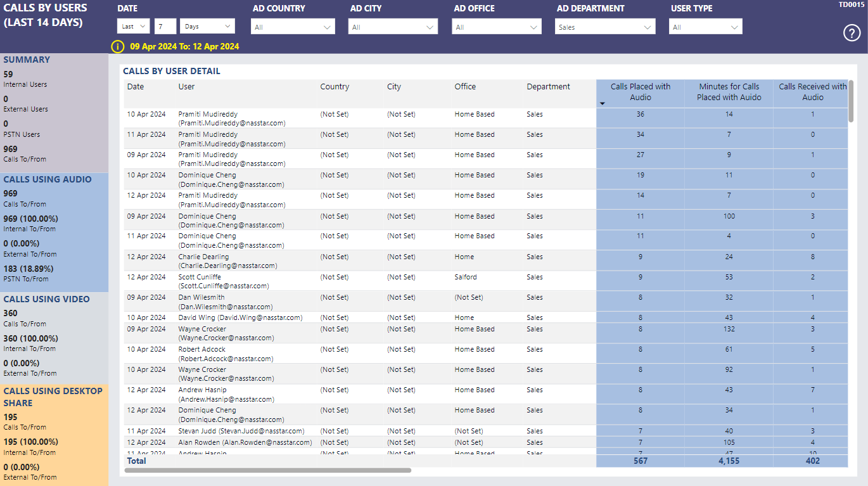Sort by the User column header
Image resolution: width=868 pixels, height=486 pixels.
tap(186, 87)
